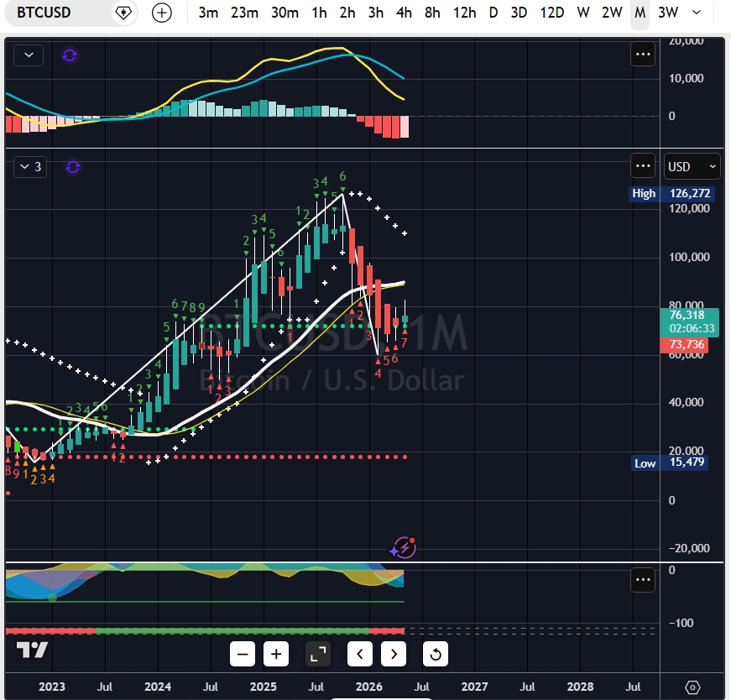Choose the 8h interval
The width and height of the screenshot is (731, 700).
tap(432, 13)
